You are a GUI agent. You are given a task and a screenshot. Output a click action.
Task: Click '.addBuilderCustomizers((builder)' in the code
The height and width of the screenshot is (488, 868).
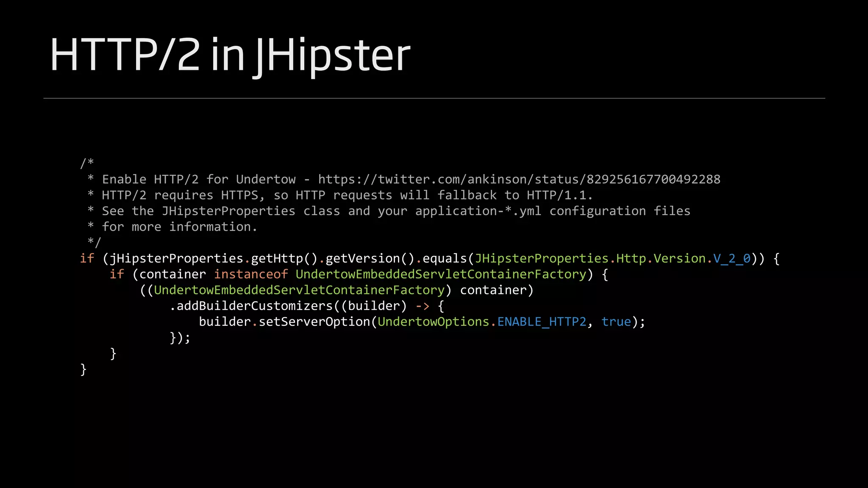(x=288, y=306)
